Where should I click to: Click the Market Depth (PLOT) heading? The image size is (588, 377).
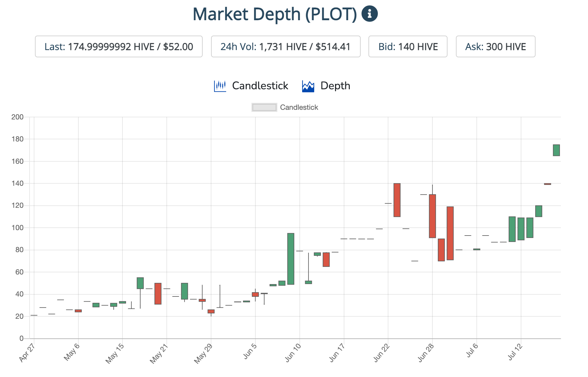click(x=274, y=14)
